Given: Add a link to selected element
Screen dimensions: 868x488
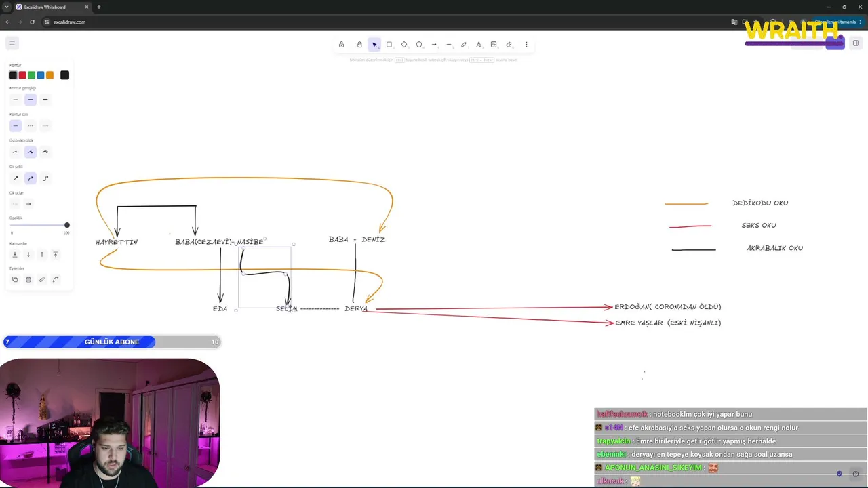Looking at the screenshot, I should click(42, 279).
